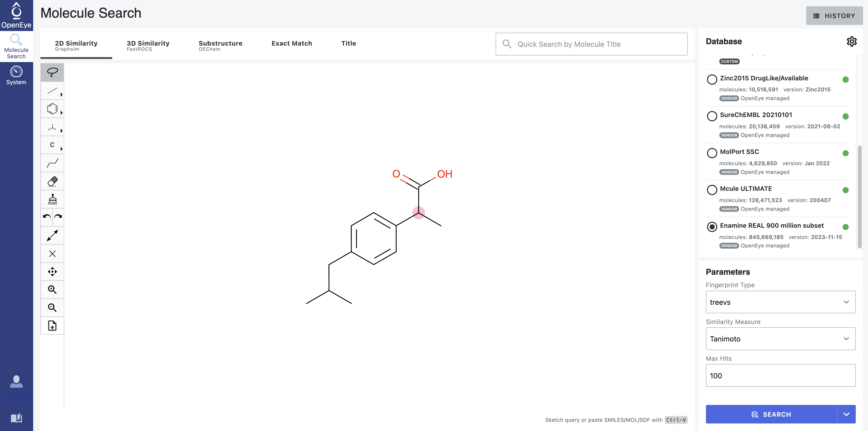Zoom in on the molecule sketch
This screenshot has width=868, height=431.
point(52,289)
